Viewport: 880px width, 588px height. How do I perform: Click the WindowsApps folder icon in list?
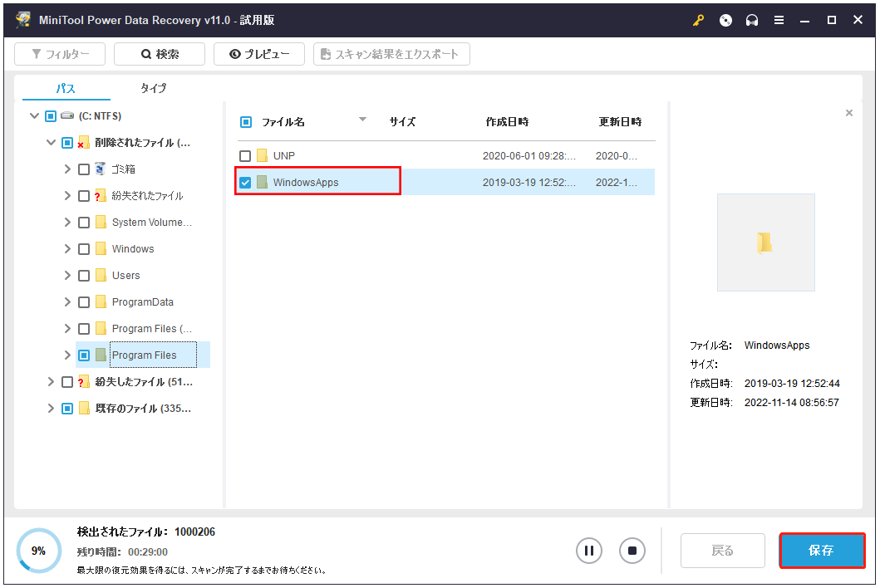262,182
